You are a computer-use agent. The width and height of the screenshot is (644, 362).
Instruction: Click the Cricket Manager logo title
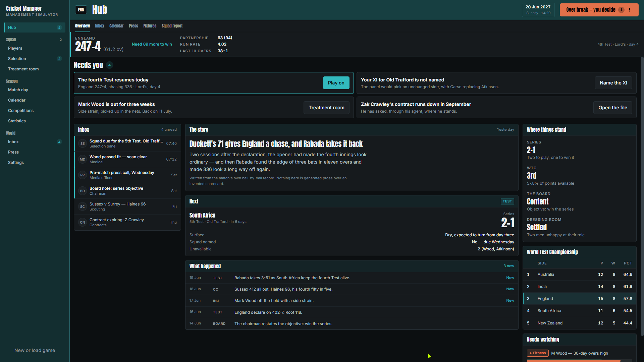click(x=24, y=8)
